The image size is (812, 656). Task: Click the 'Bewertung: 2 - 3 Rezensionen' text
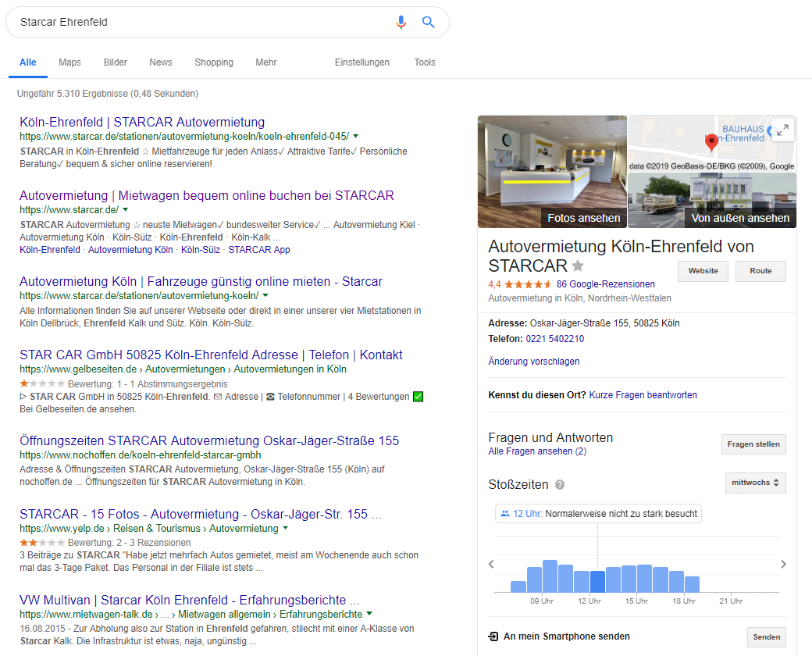[129, 543]
